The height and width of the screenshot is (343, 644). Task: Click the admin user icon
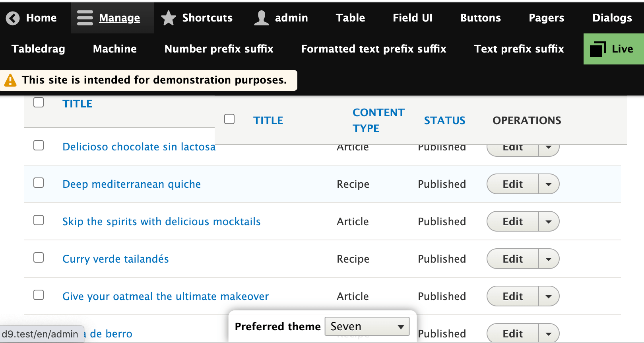262,18
